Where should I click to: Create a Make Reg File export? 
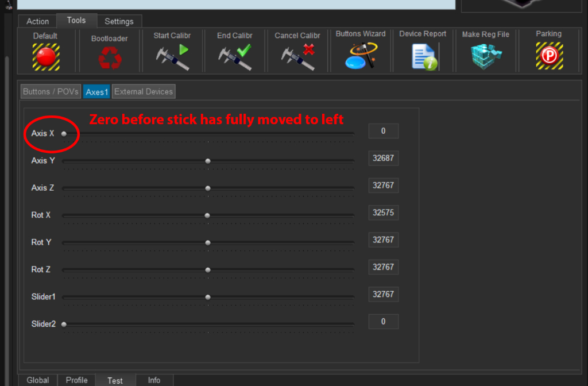pyautogui.click(x=486, y=56)
